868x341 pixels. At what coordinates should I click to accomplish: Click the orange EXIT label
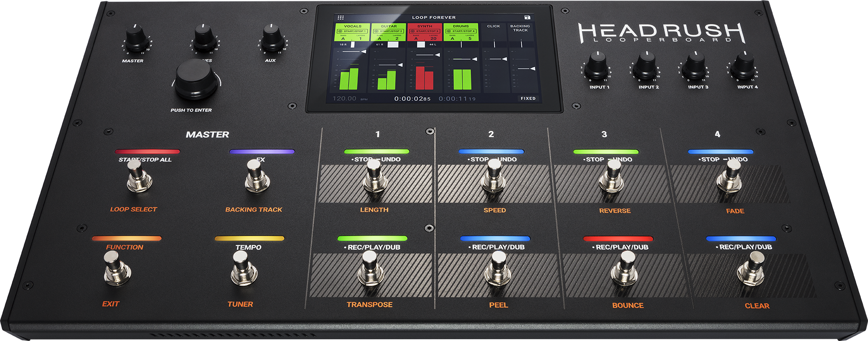[x=110, y=304]
